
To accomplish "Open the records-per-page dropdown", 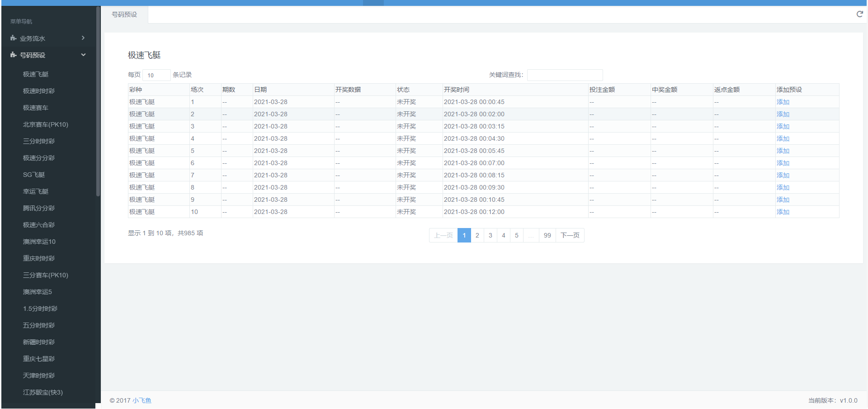I will (x=156, y=75).
